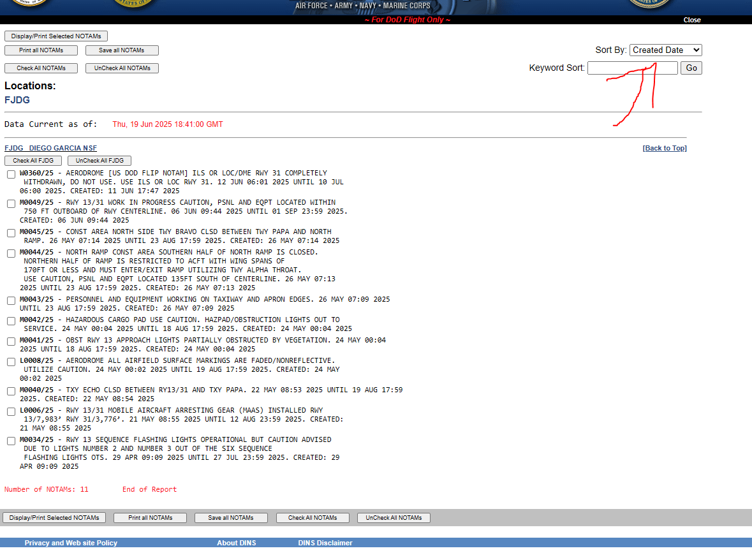Tick the M0049/25 NOTAM checkbox

(11, 203)
